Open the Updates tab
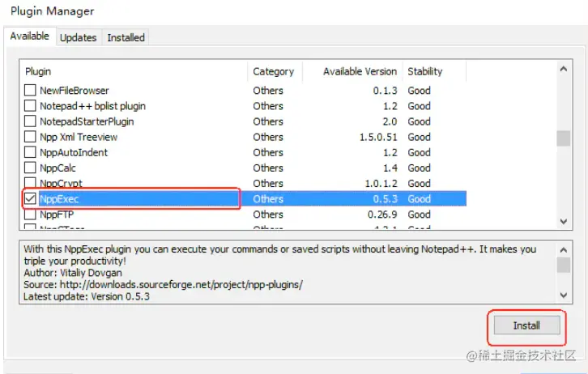Screen dimensions: 588x374 [79, 37]
